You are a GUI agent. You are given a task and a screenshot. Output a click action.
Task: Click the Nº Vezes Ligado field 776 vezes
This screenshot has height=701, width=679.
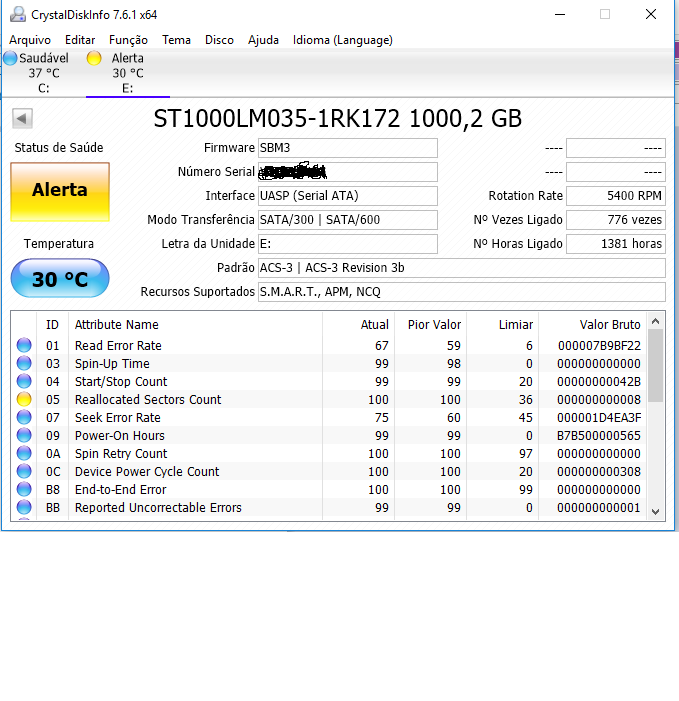point(616,220)
